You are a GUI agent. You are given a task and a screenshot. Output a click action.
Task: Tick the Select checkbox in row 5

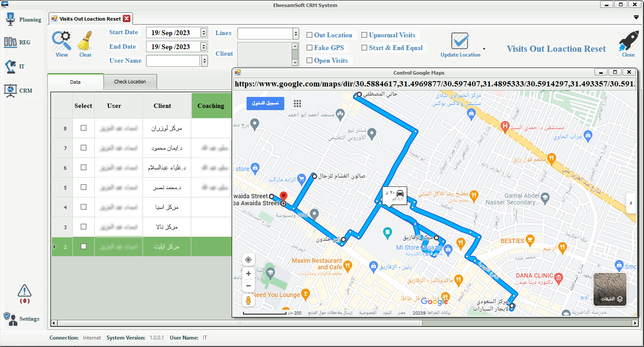click(83, 187)
